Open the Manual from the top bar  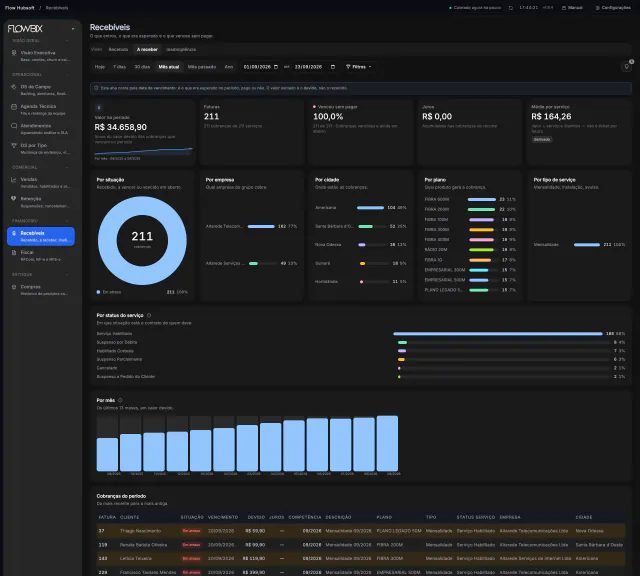(x=572, y=8)
